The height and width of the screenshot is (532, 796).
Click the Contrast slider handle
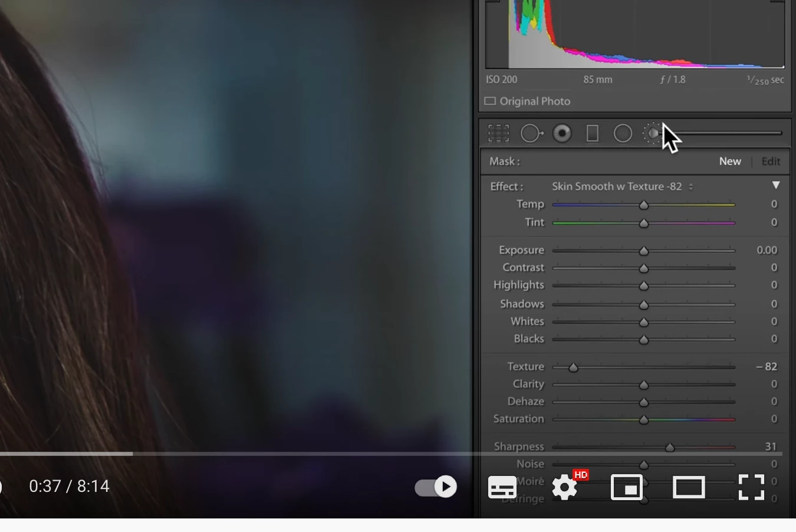(644, 269)
